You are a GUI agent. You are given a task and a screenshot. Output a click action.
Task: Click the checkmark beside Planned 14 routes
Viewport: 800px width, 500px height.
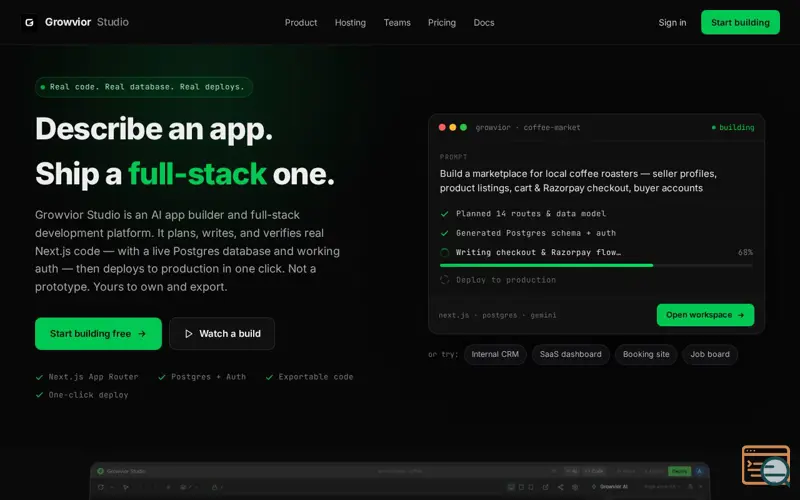(x=444, y=214)
